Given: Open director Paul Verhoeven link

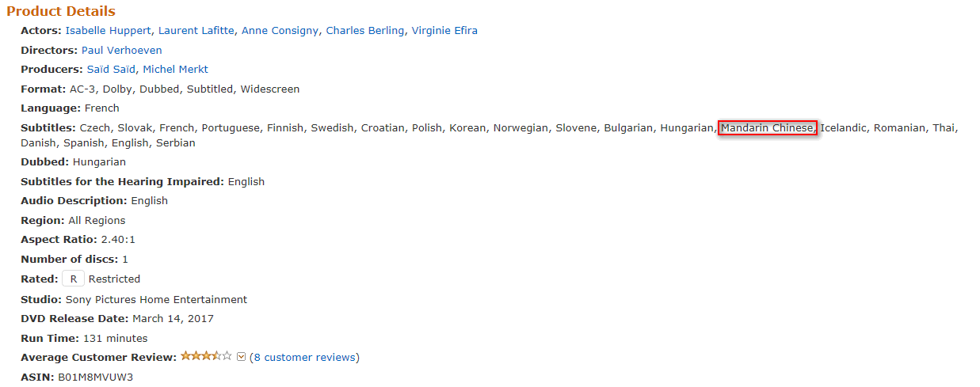Looking at the screenshot, I should pyautogui.click(x=122, y=50).
